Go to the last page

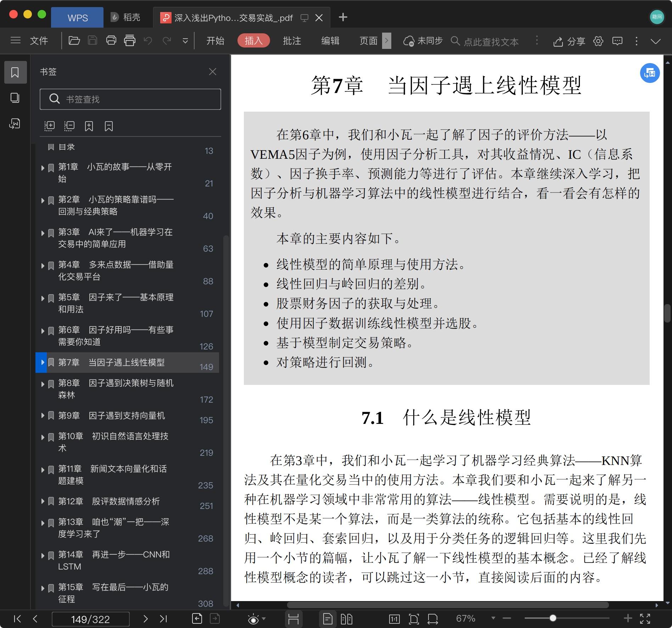pos(163,619)
